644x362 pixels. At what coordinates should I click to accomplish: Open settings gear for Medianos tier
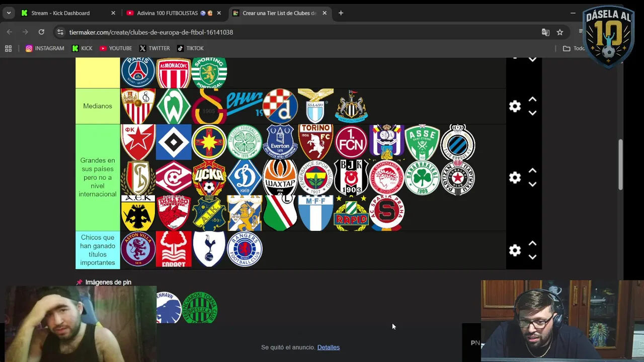coord(515,106)
